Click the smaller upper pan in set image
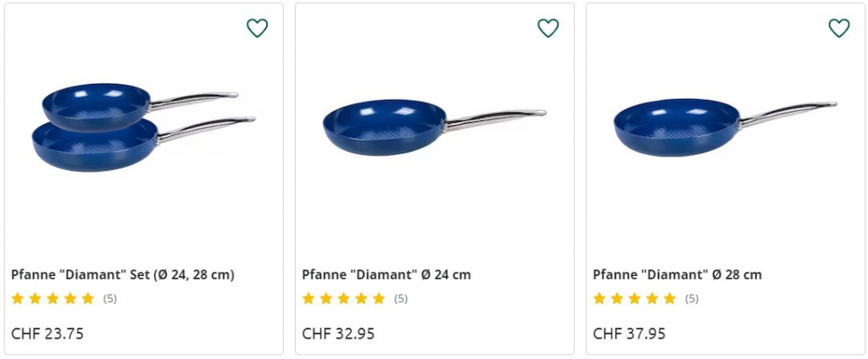The width and height of the screenshot is (868, 359). tap(95, 104)
